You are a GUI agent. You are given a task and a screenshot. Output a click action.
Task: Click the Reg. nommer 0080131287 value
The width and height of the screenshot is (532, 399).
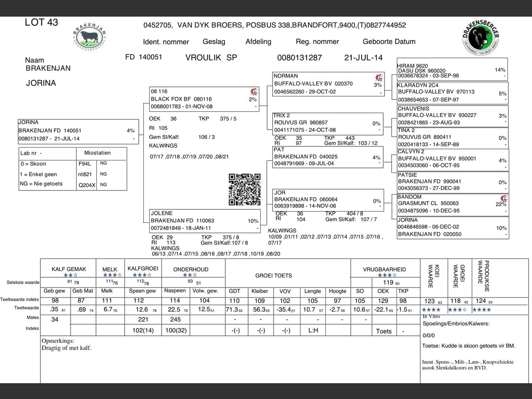click(299, 58)
